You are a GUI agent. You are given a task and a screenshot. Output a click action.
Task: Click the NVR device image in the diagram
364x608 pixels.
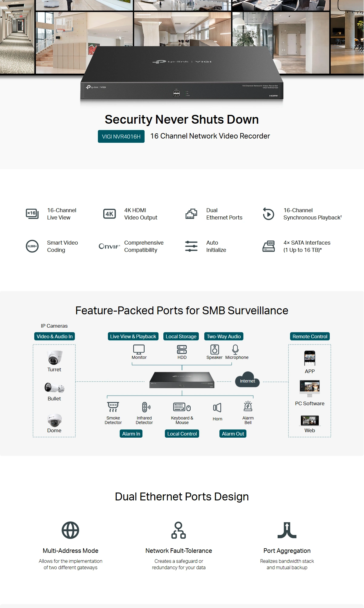pos(182,380)
